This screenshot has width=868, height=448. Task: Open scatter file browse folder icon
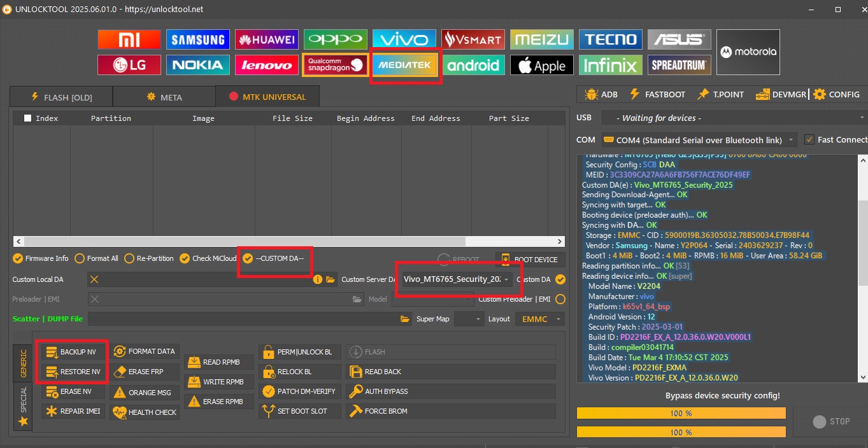[405, 319]
